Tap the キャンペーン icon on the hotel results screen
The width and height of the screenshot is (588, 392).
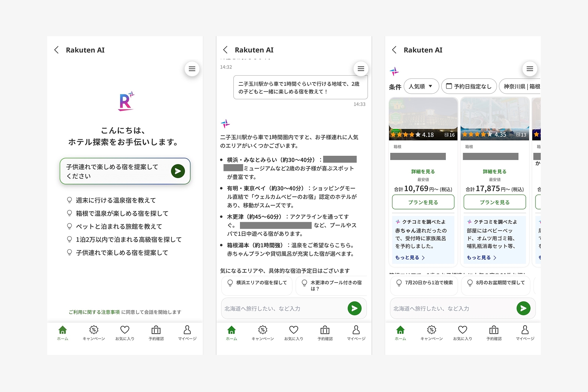pyautogui.click(x=432, y=330)
